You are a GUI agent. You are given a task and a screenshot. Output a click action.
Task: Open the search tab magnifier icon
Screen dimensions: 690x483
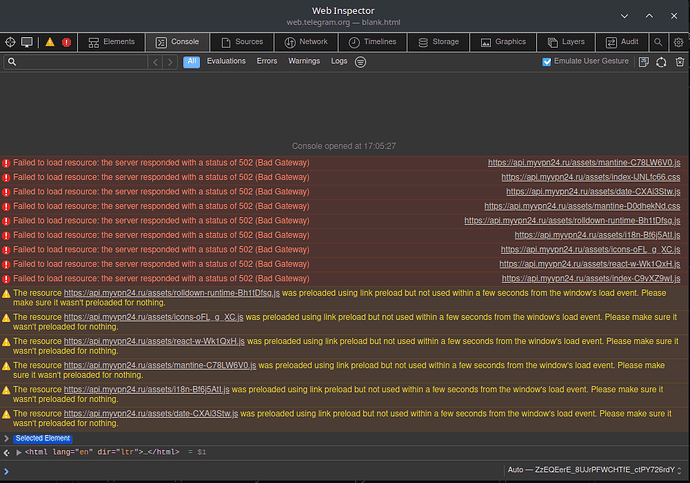658,42
